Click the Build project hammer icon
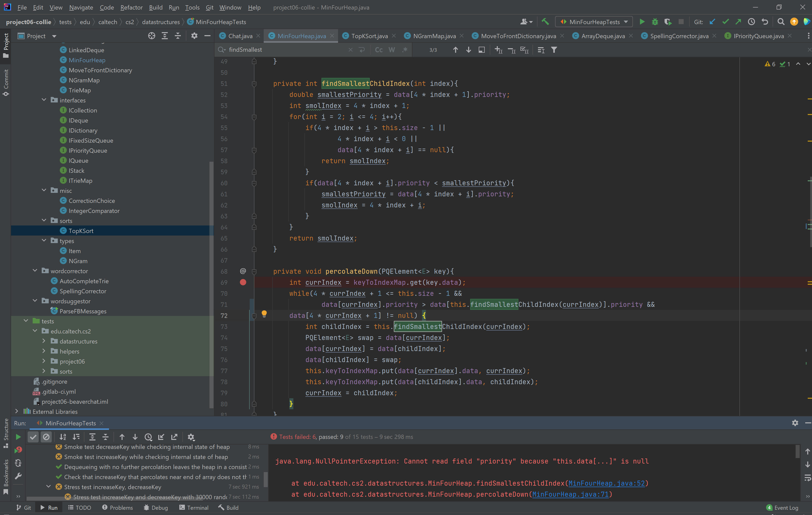This screenshot has height=515, width=812. 545,22
